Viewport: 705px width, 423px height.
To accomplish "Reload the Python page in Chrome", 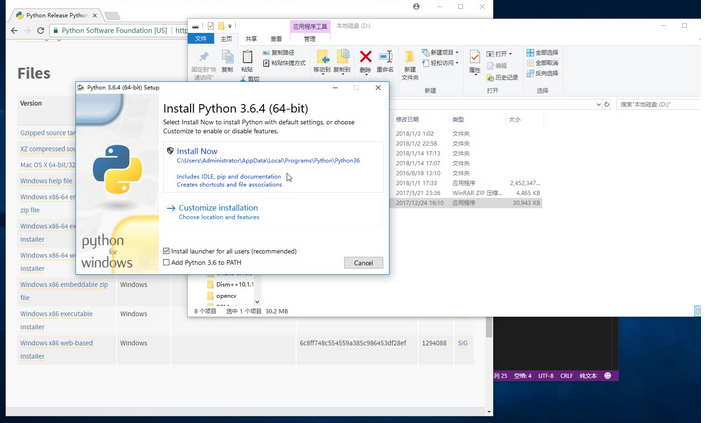I will (40, 31).
